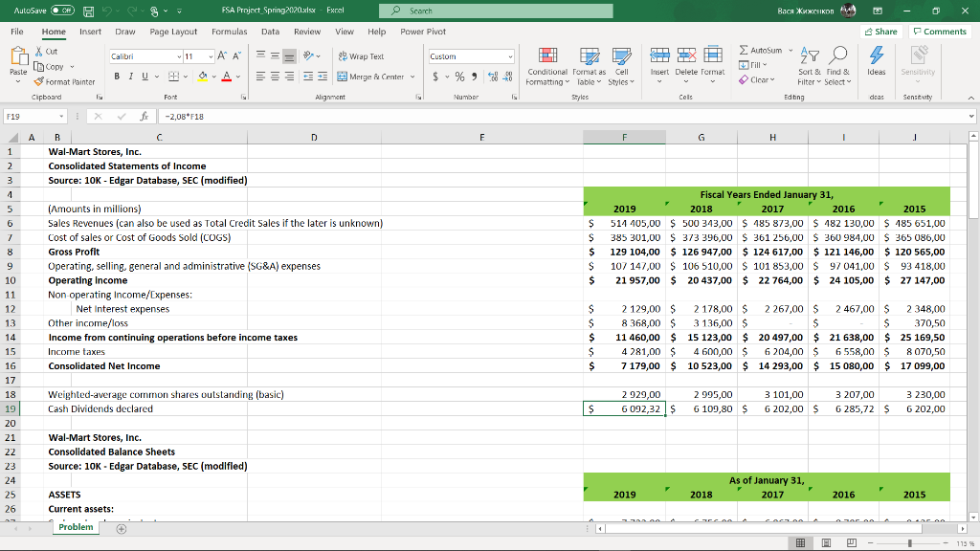Increase font size with larger A icon
Screen dimensions: 980x551
click(222, 56)
